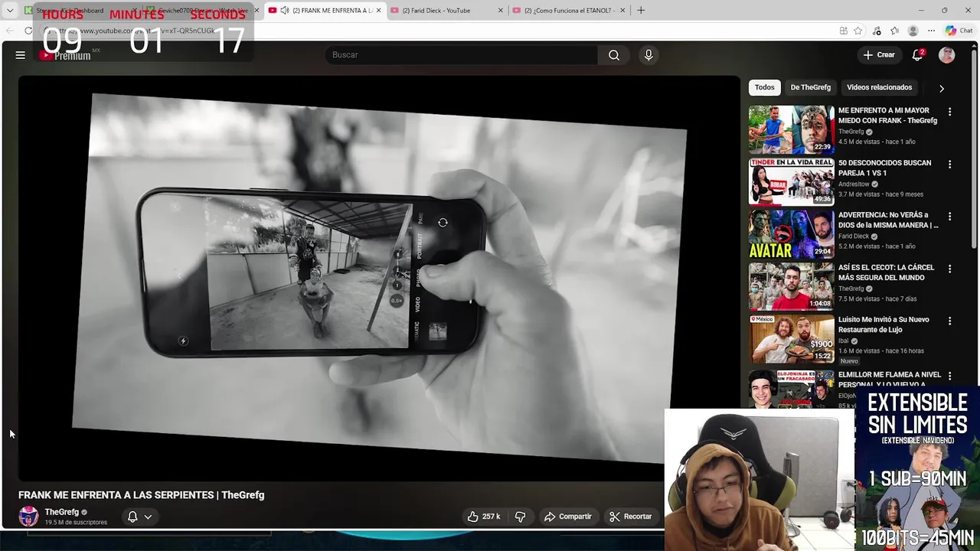The height and width of the screenshot is (551, 980).
Task: Click the Compartir share button
Action: point(567,517)
